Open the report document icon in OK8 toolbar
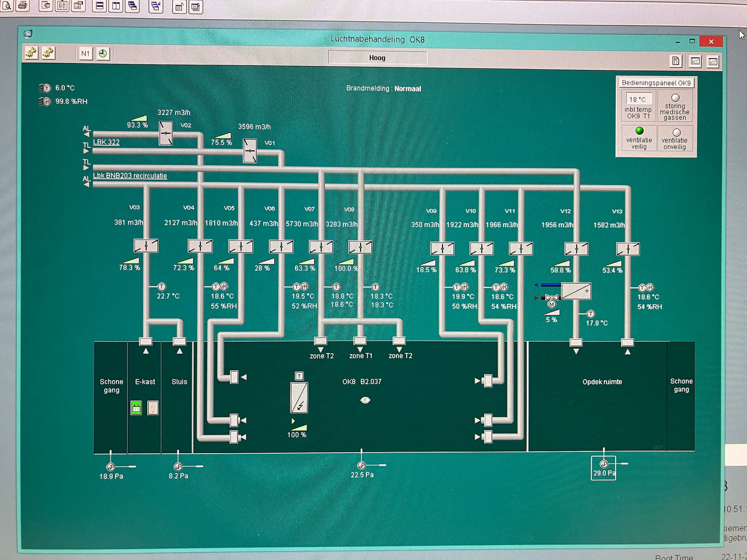 click(x=675, y=61)
